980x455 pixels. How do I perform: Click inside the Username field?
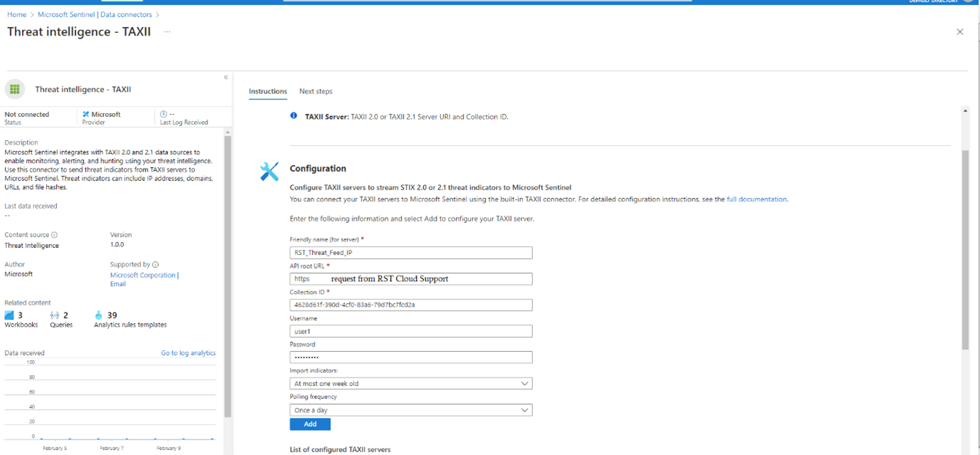tap(410, 330)
